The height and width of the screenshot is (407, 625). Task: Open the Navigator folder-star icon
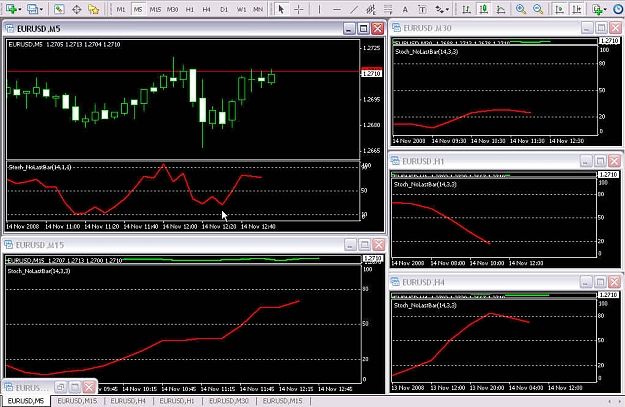pyautogui.click(x=94, y=9)
